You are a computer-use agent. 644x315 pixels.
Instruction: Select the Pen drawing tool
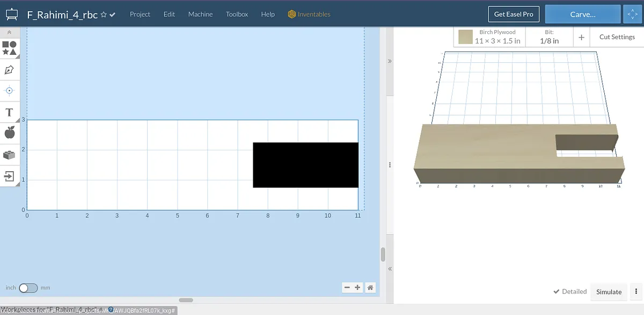click(9, 70)
